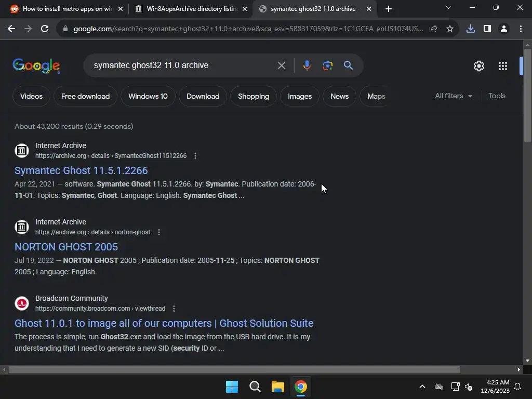Open more options for Norton Ghost result
Viewport: 532px width, 399px height.
click(159, 232)
